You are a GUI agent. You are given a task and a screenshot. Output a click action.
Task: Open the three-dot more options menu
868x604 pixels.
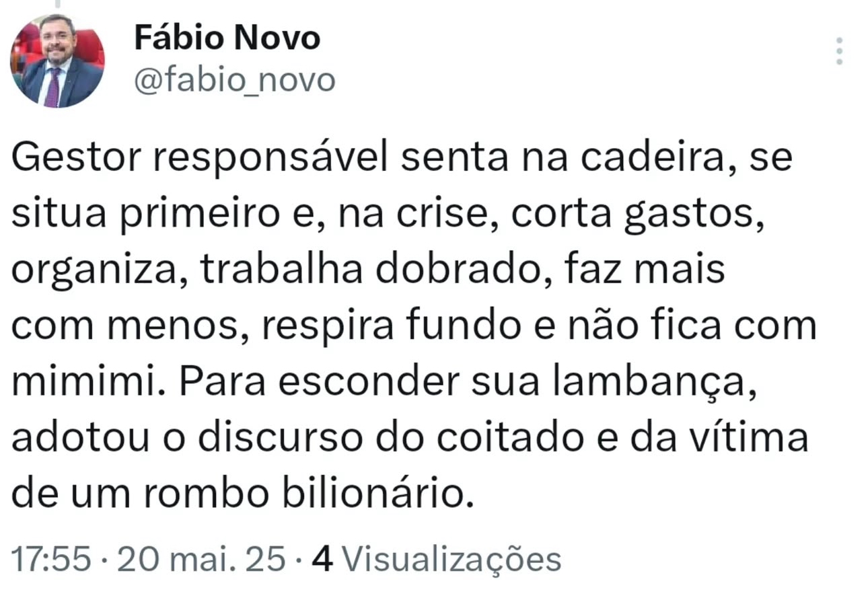pyautogui.click(x=839, y=51)
